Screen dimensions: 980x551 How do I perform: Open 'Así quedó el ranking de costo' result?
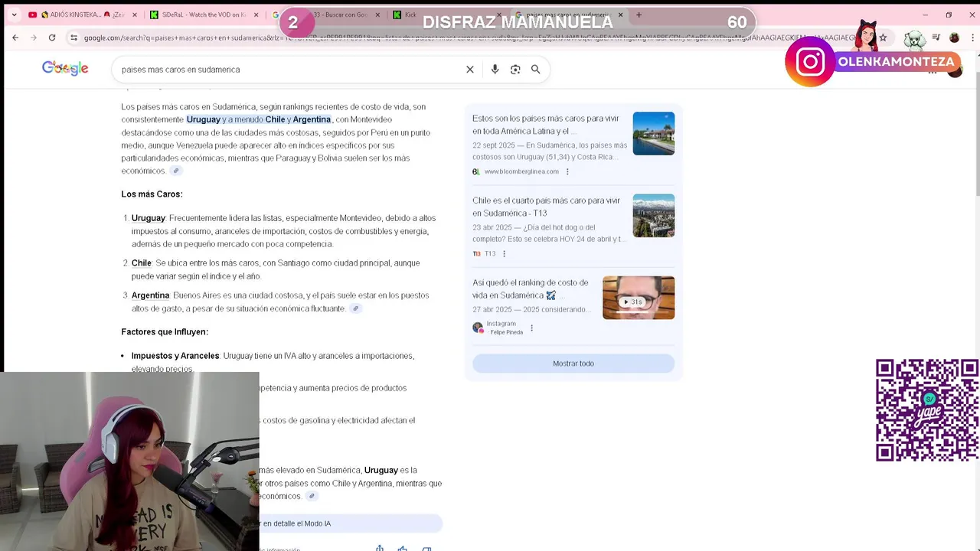coord(531,289)
